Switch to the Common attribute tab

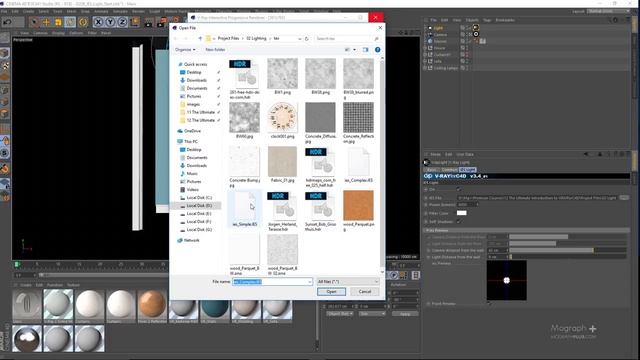[449, 169]
